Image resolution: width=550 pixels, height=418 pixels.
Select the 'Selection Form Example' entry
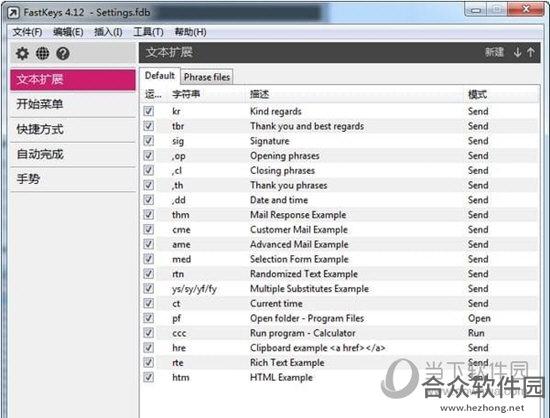[x=299, y=259]
